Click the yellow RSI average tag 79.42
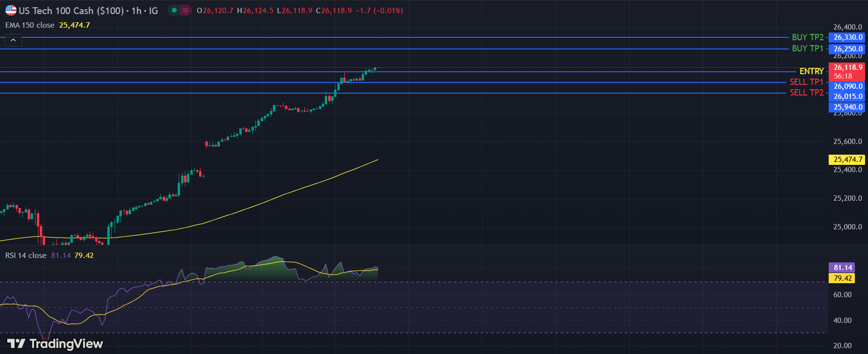Viewport: 868px width, 354px height. click(x=842, y=278)
